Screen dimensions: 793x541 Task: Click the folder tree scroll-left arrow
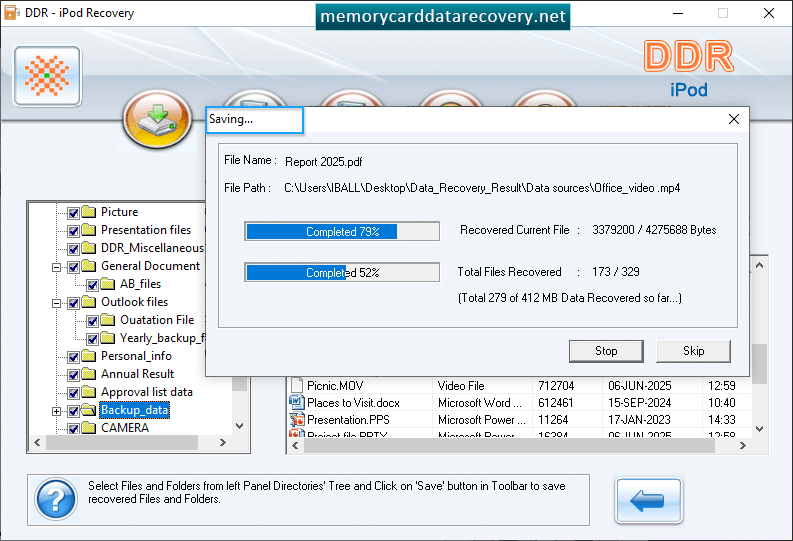[37, 442]
